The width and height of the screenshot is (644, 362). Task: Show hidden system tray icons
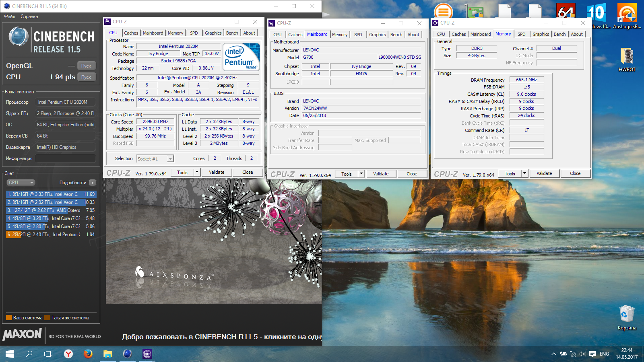[x=554, y=354]
